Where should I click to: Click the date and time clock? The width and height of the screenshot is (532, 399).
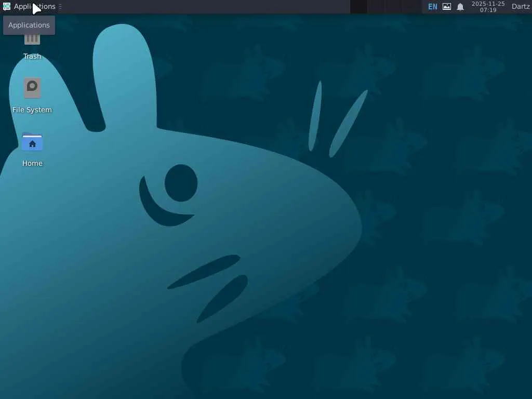[488, 6]
